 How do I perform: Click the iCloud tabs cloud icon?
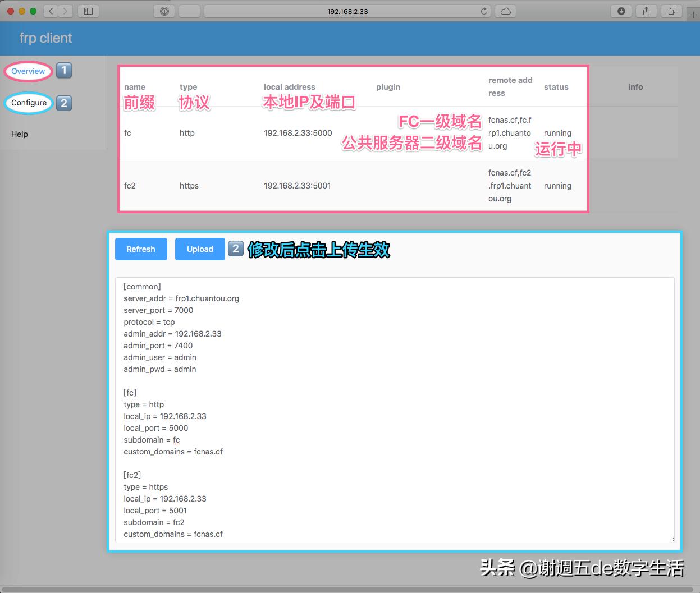505,11
